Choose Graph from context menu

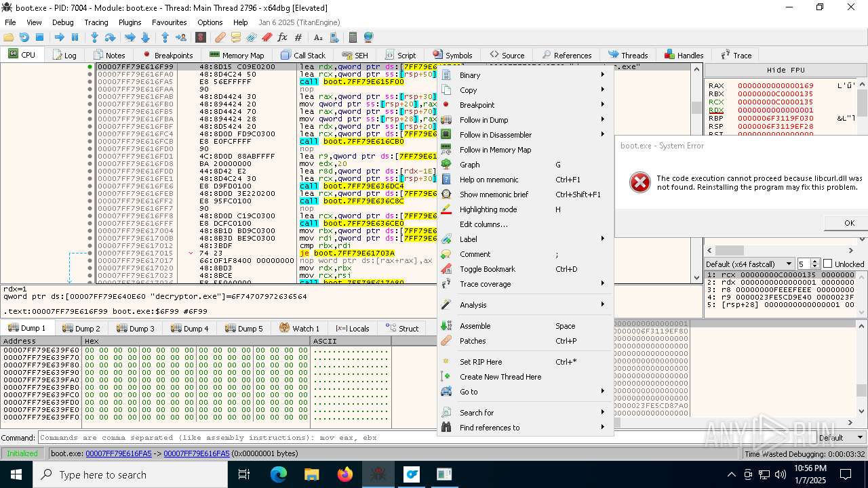click(x=526, y=165)
